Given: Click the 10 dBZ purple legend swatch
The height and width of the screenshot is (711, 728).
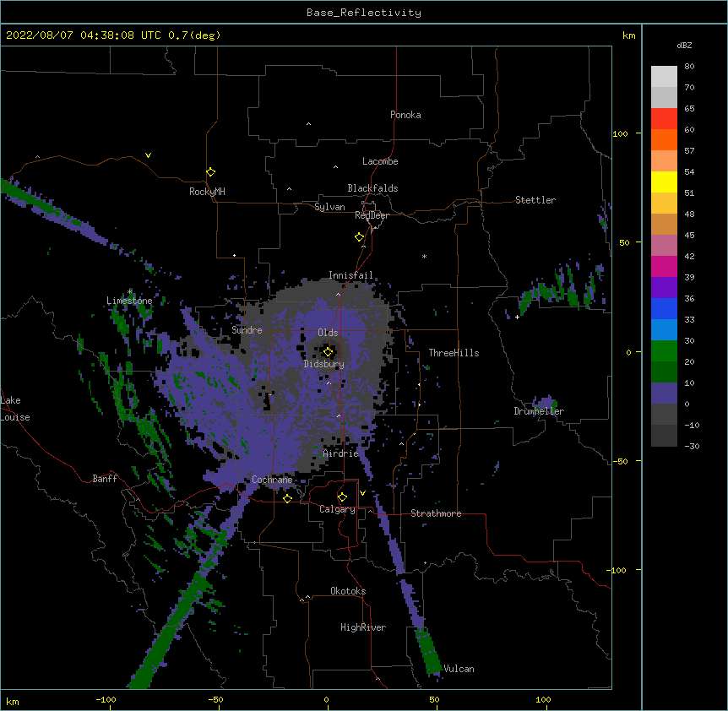Looking at the screenshot, I should (664, 393).
